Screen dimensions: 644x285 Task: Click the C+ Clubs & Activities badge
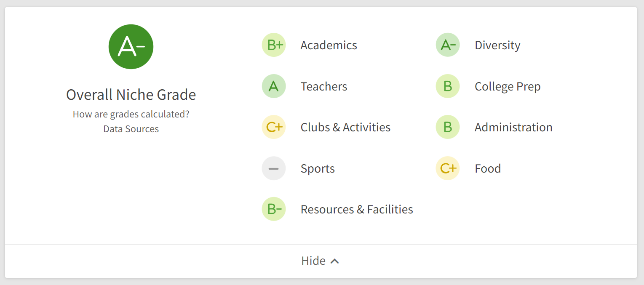click(274, 127)
